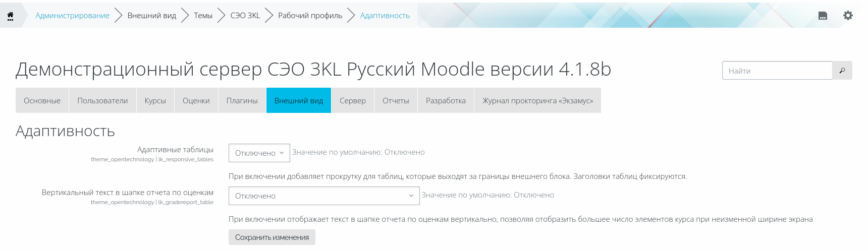The height and width of the screenshot is (251, 868).
Task: Click the Вертикальный текст в шапке отчета label
Action: [128, 193]
